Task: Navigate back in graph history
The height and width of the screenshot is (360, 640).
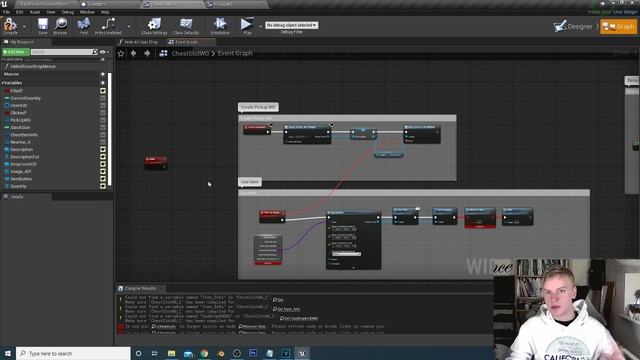Action: coord(133,53)
